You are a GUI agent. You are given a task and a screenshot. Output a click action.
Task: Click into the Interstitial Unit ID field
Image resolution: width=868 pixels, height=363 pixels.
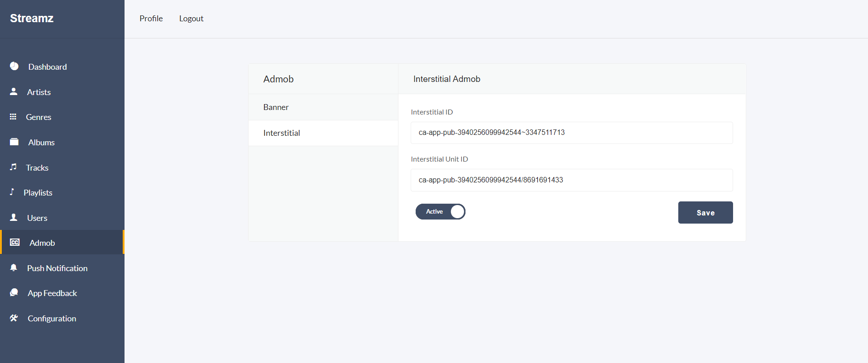571,180
